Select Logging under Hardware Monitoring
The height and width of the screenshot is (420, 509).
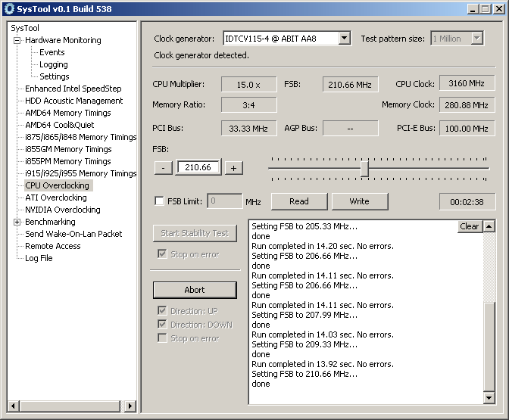pos(54,64)
